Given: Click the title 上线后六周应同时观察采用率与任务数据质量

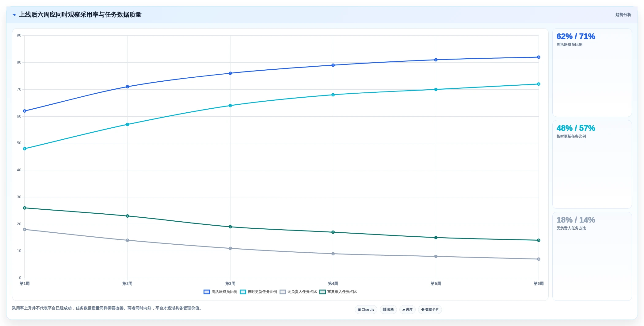Looking at the screenshot, I should [80, 15].
